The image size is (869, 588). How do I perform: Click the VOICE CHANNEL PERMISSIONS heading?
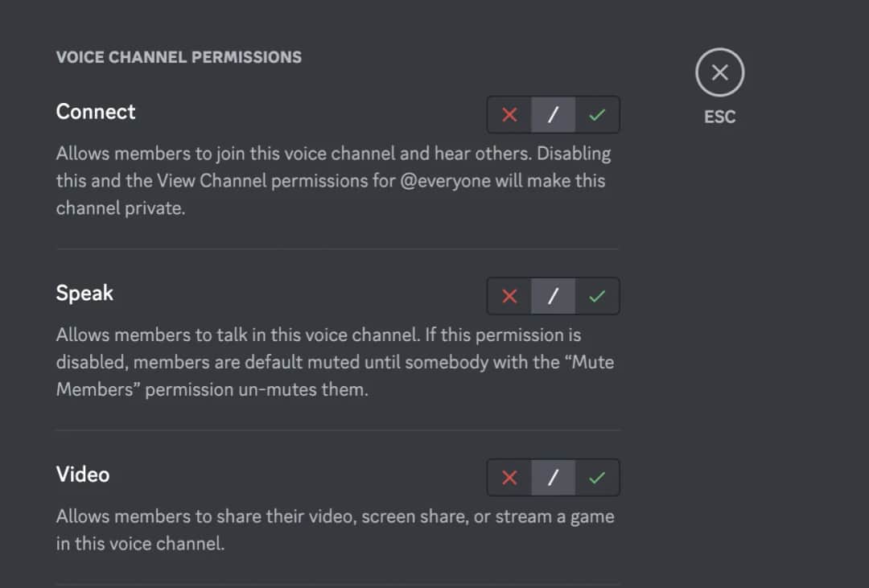[x=179, y=56]
